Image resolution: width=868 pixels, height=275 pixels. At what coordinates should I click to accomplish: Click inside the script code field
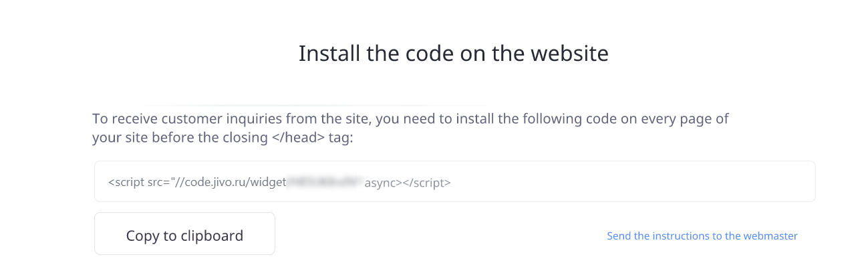(454, 181)
